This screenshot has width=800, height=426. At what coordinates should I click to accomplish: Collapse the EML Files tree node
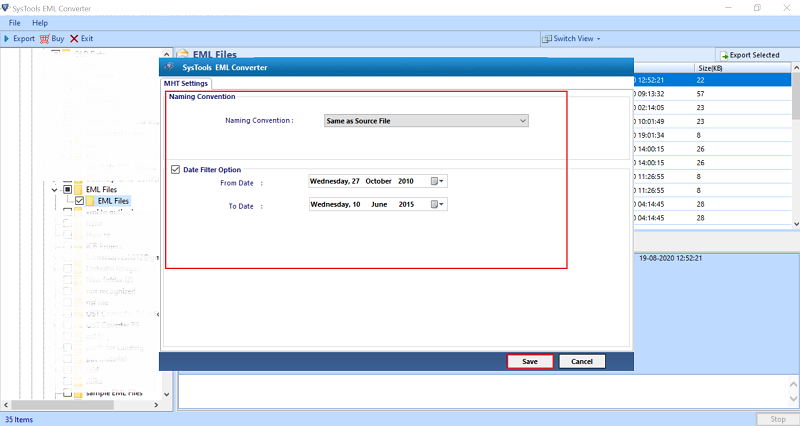click(55, 190)
